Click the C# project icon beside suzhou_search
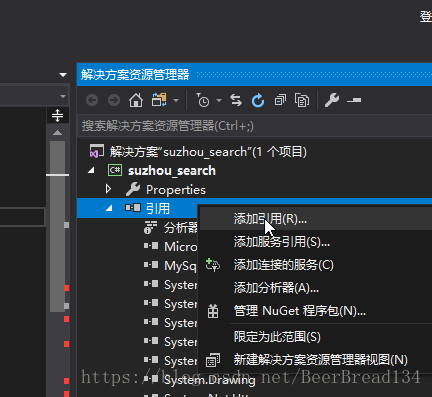 [115, 170]
